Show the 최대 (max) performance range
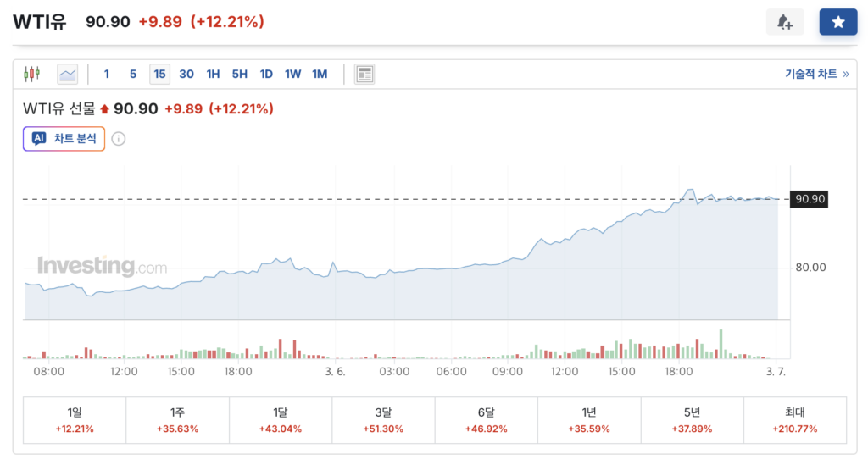The image size is (868, 465). click(x=794, y=420)
